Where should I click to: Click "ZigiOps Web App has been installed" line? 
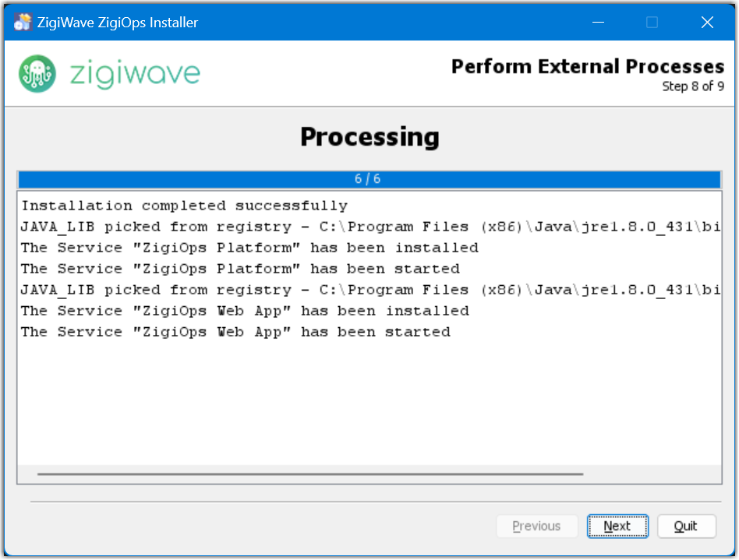pyautogui.click(x=245, y=311)
